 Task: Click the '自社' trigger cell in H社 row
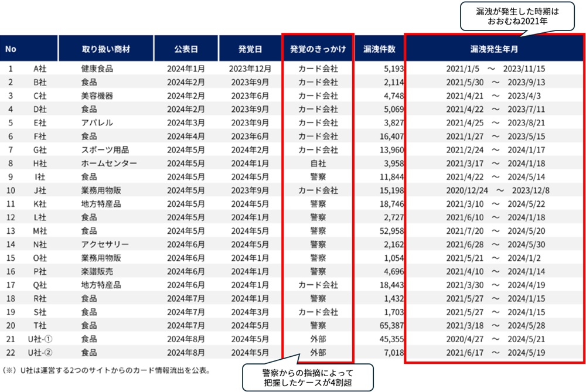pos(318,163)
